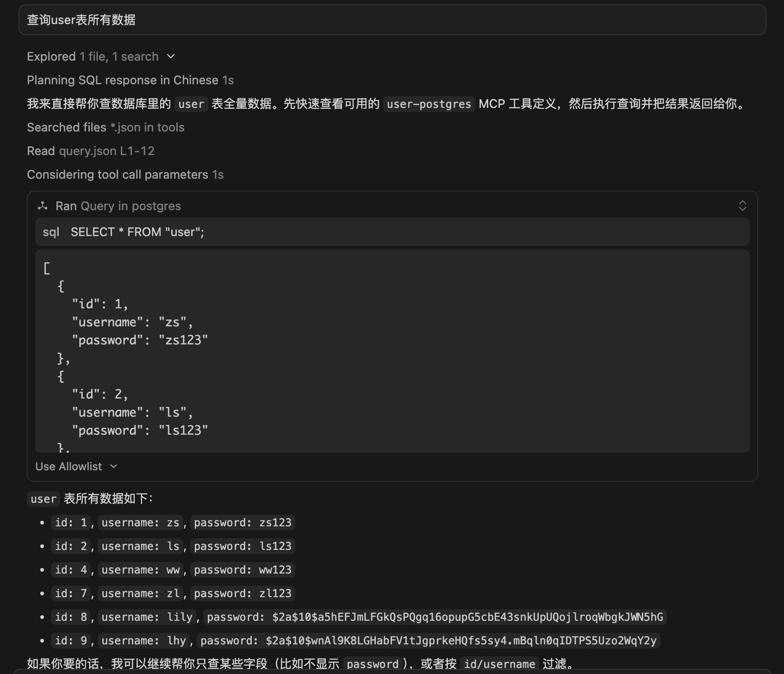
Task: Click ""password": "ls123"" in the JSON output
Action: (x=140, y=431)
